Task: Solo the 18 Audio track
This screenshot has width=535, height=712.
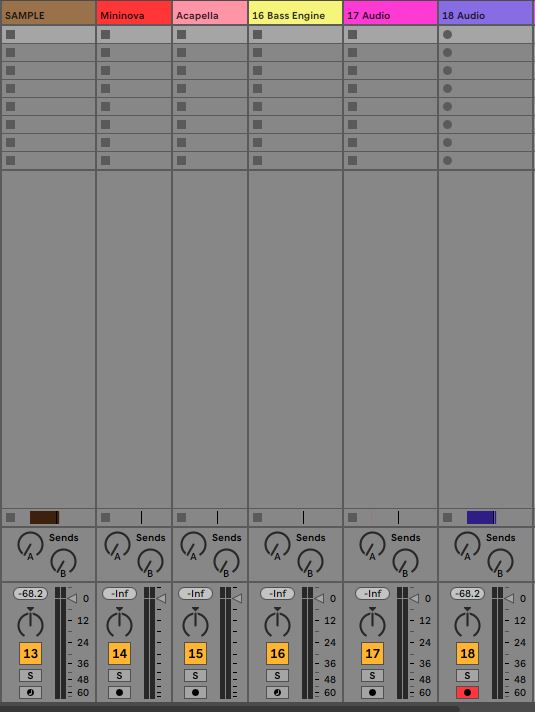Action: tap(467, 675)
